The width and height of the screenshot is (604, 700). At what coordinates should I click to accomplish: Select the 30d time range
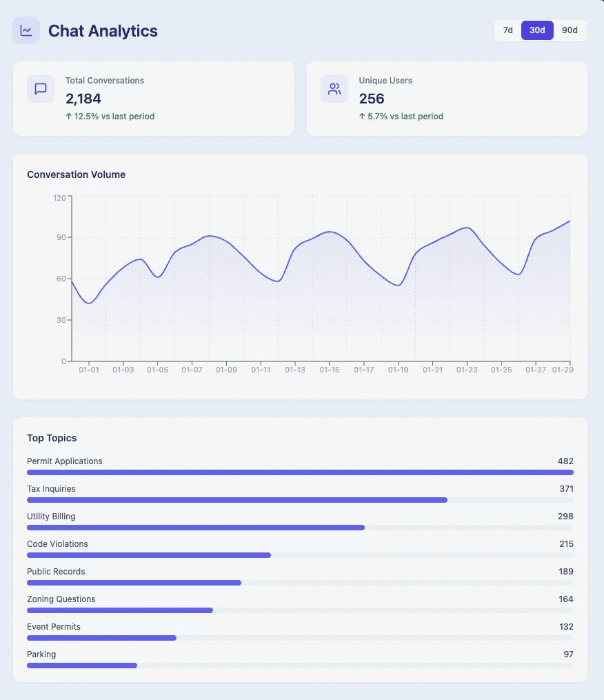click(537, 30)
